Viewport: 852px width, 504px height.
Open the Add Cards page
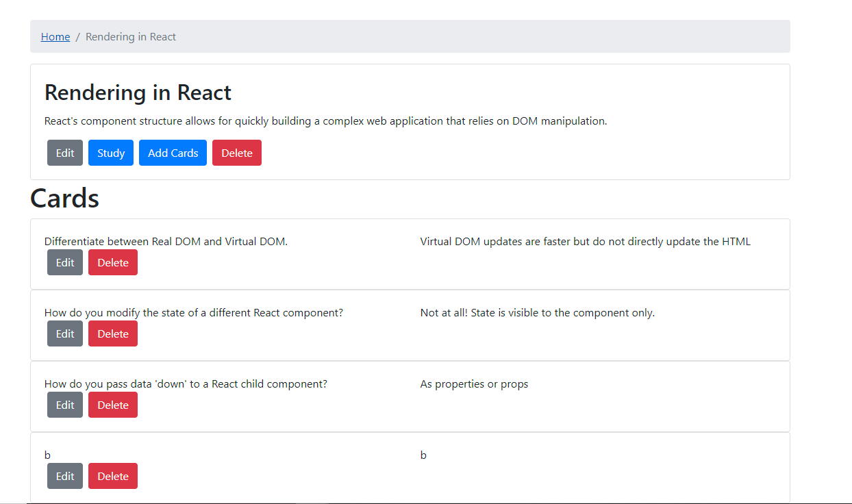tap(173, 152)
